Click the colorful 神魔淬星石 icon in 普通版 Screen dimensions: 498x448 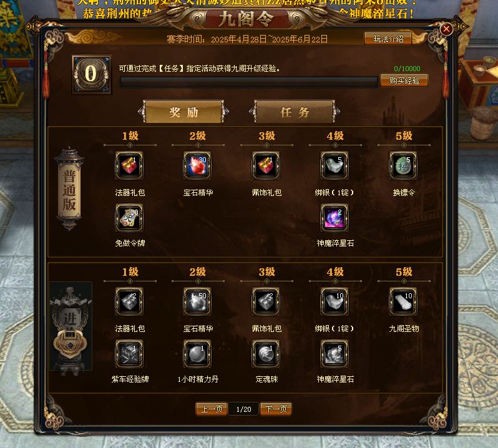[x=334, y=218]
